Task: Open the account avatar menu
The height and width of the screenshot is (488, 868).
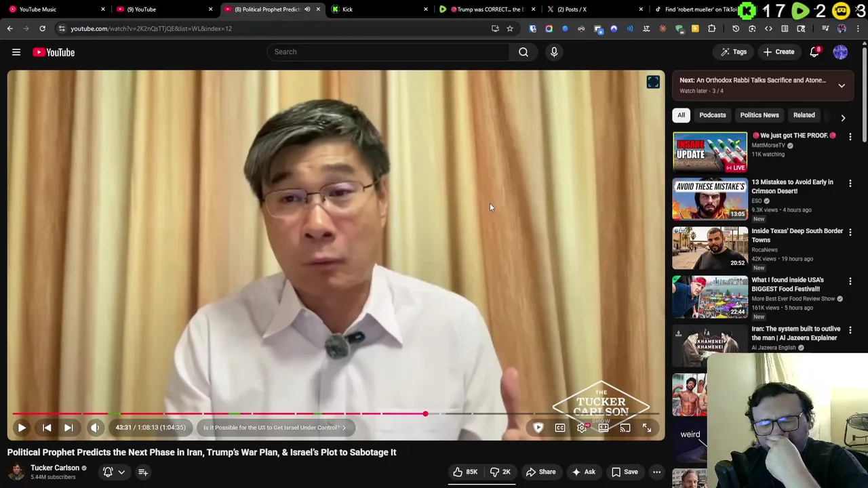Action: [840, 52]
